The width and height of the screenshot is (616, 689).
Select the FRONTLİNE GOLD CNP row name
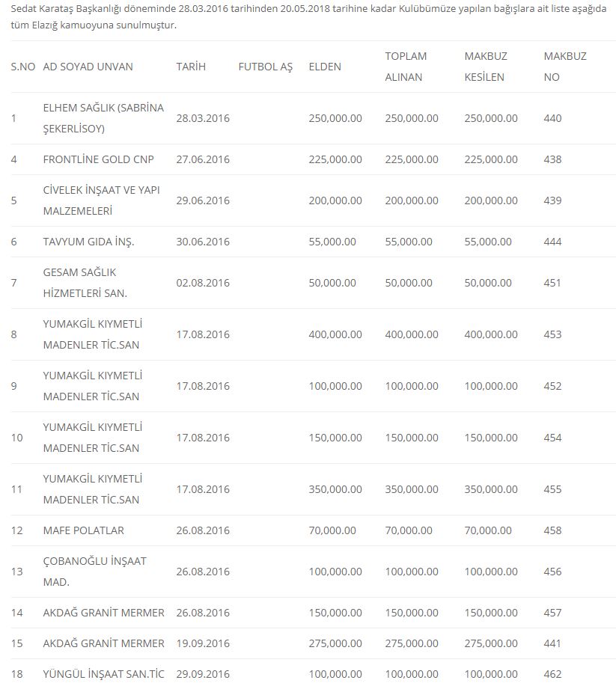point(98,159)
